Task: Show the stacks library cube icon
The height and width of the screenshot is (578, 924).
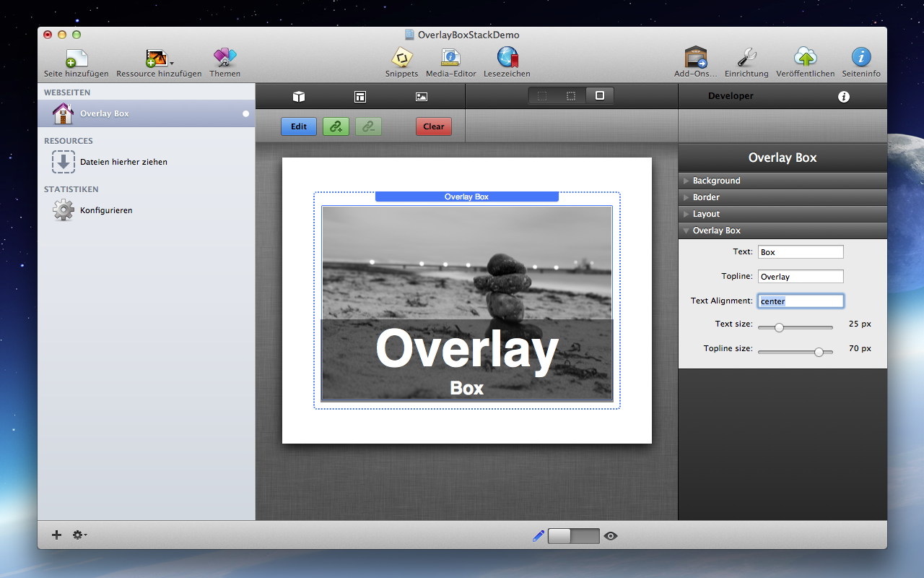Action: point(298,96)
